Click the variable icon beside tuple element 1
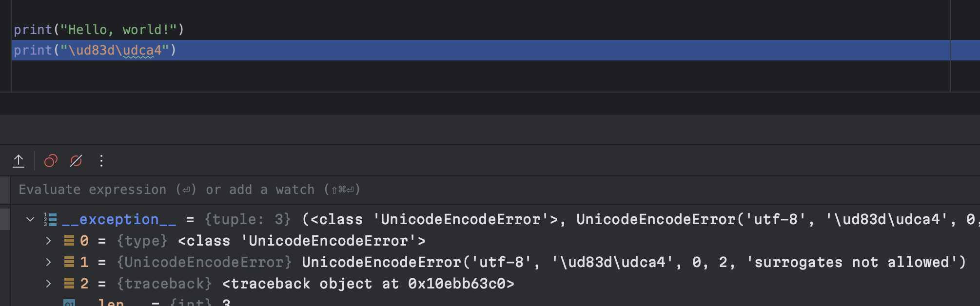 [69, 262]
